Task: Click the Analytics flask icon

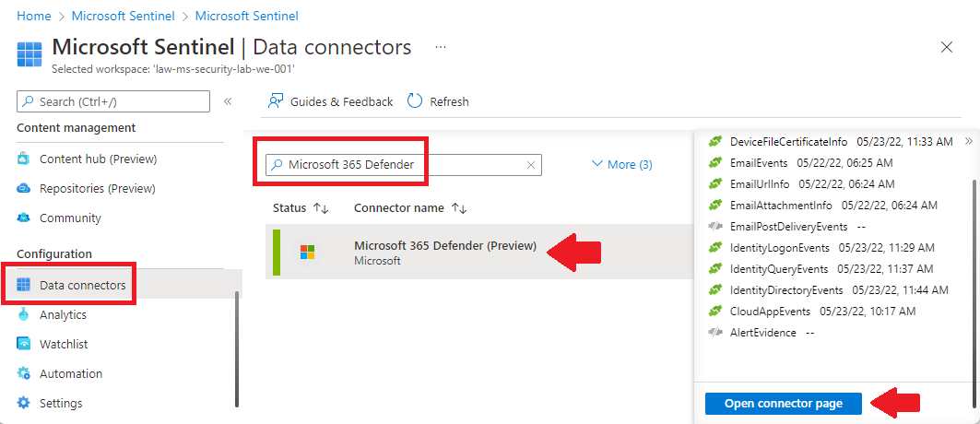Action: [24, 314]
